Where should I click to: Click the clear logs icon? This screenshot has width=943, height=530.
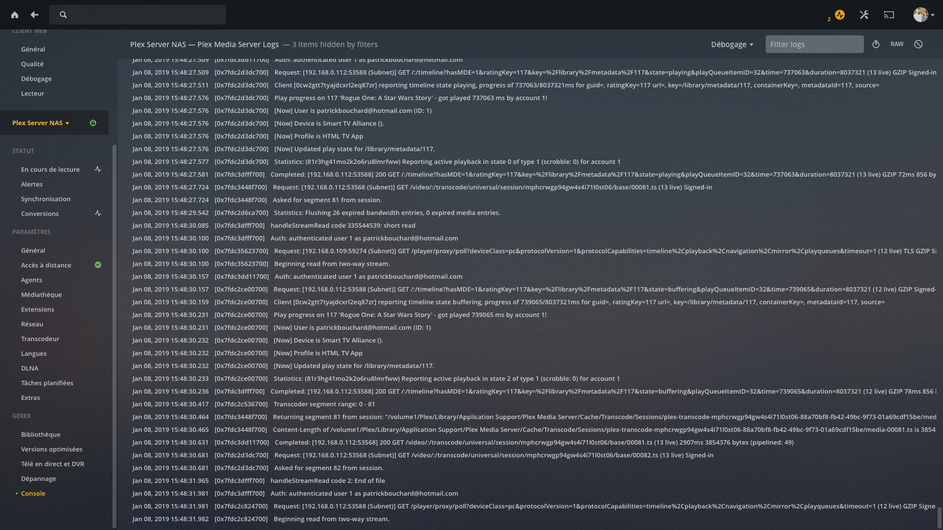point(918,44)
